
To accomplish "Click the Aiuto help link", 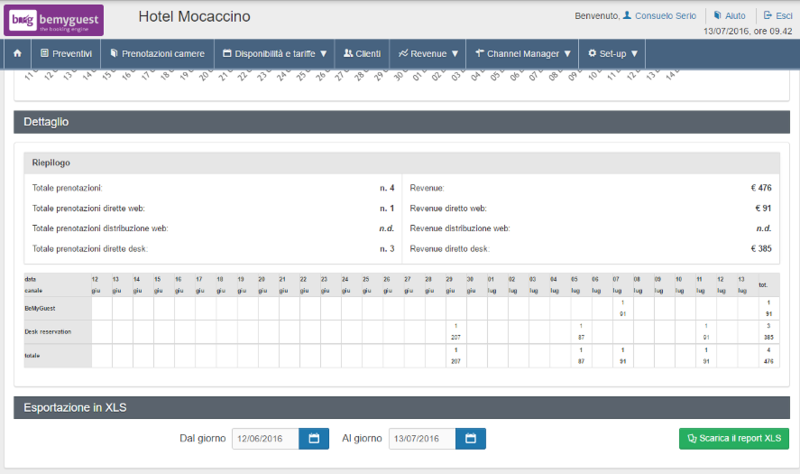I will tap(735, 16).
